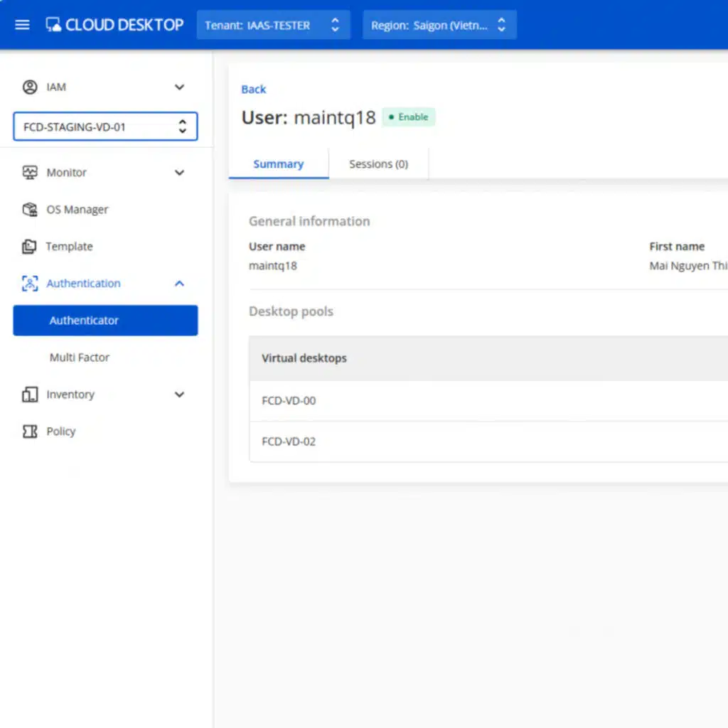The height and width of the screenshot is (728, 728).
Task: Select the Summary tab
Action: click(x=278, y=164)
